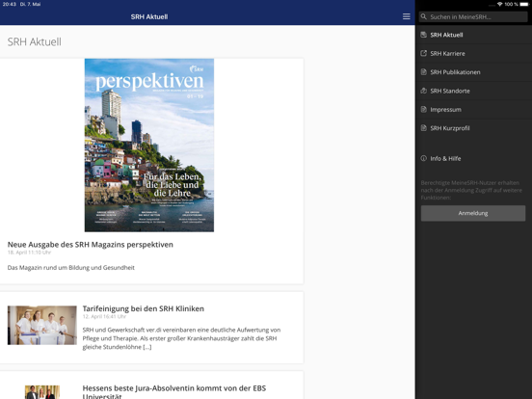The width and height of the screenshot is (532, 399).
Task: Click the SRH Karriere external link icon
Action: pos(423,53)
